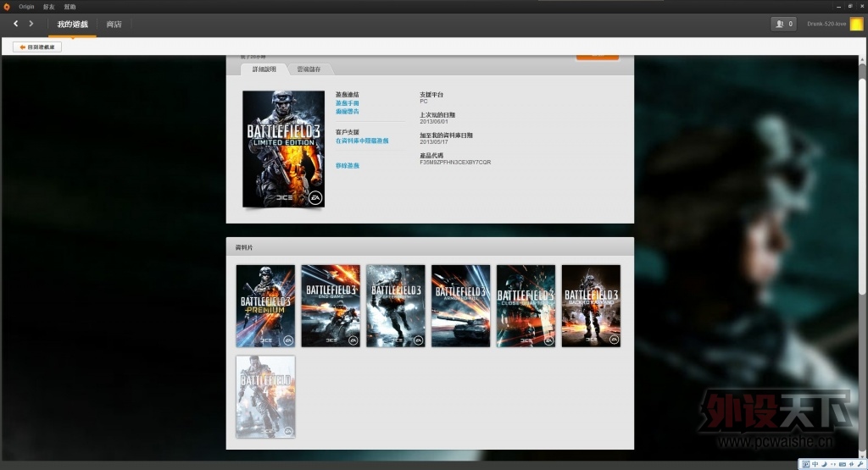This screenshot has width=868, height=470.
Task: Click the 中 input method indicator
Action: click(815, 464)
